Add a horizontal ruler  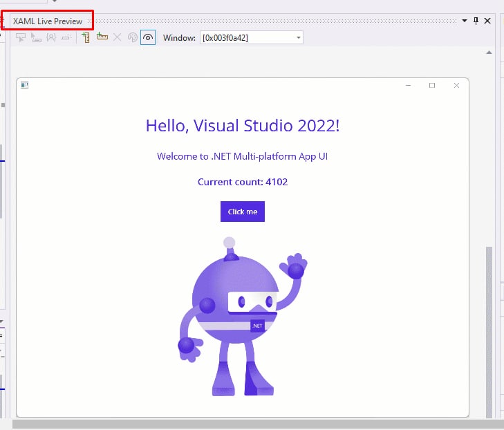click(x=102, y=37)
